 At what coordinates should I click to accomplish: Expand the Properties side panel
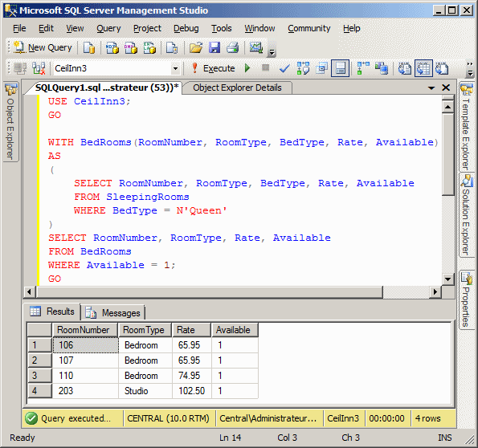467,299
